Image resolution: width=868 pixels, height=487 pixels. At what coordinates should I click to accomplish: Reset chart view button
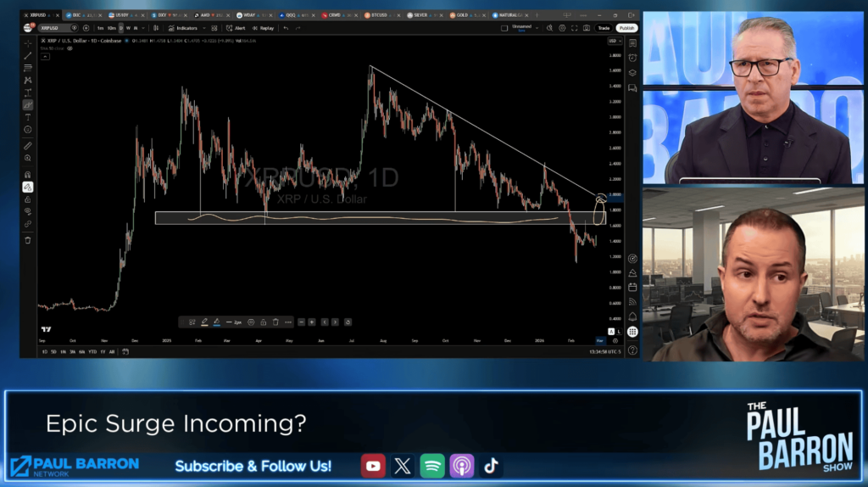point(348,322)
